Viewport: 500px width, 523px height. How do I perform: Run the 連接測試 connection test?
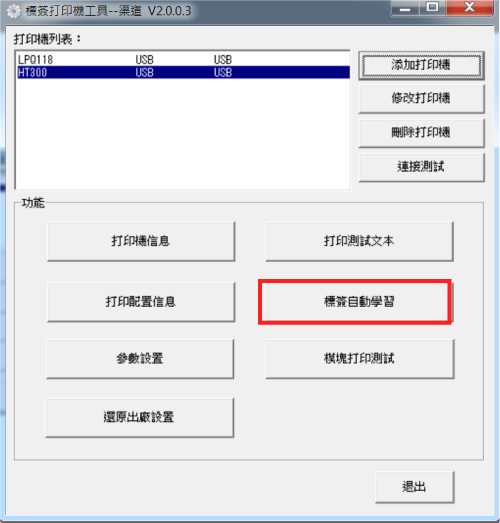coord(421,167)
